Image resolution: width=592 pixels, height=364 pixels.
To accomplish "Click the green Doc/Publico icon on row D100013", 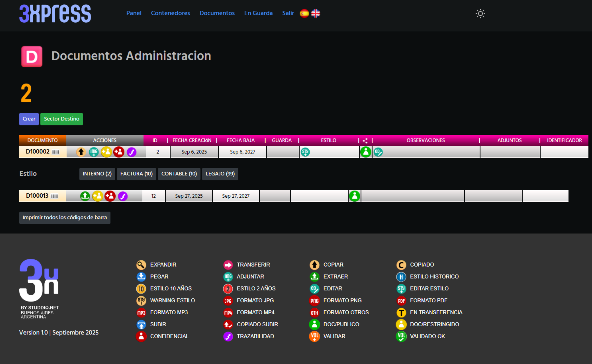I will 354,196.
